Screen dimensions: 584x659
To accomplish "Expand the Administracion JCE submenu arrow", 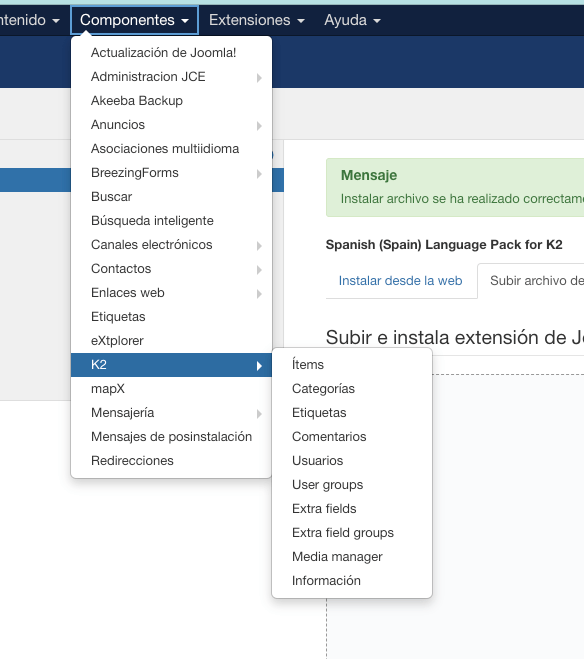I will [259, 78].
